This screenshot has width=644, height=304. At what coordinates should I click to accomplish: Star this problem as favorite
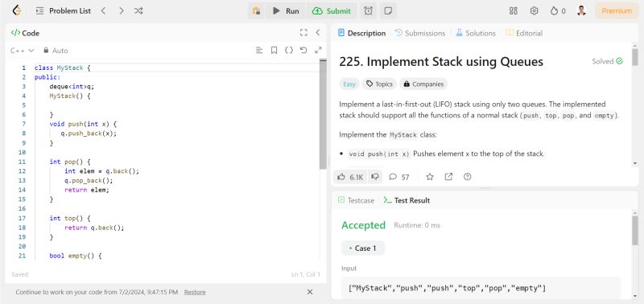pyautogui.click(x=430, y=177)
